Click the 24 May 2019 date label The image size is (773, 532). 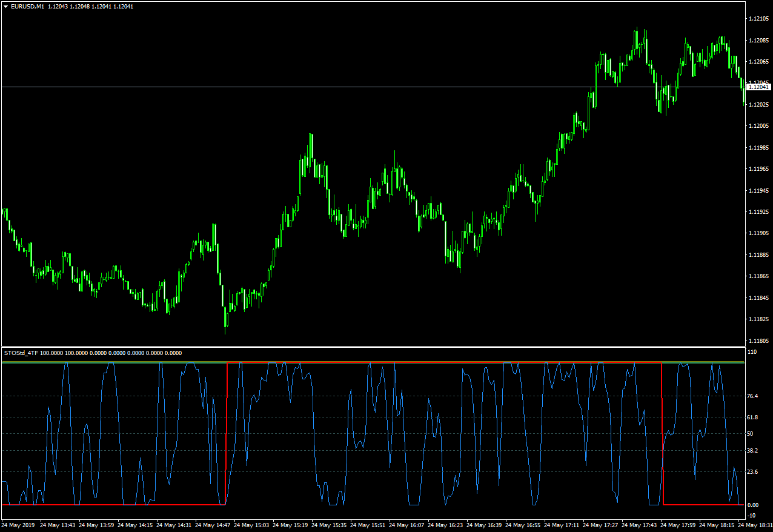pos(19,525)
